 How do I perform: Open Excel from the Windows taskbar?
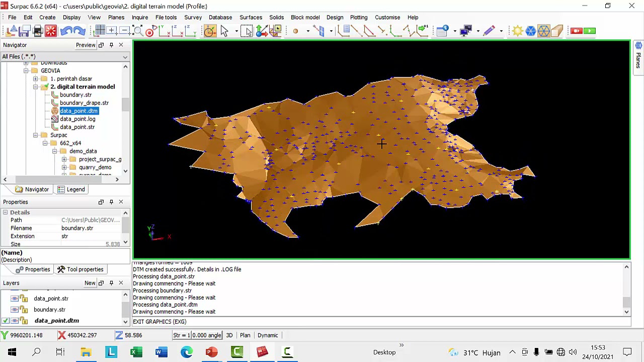136,352
